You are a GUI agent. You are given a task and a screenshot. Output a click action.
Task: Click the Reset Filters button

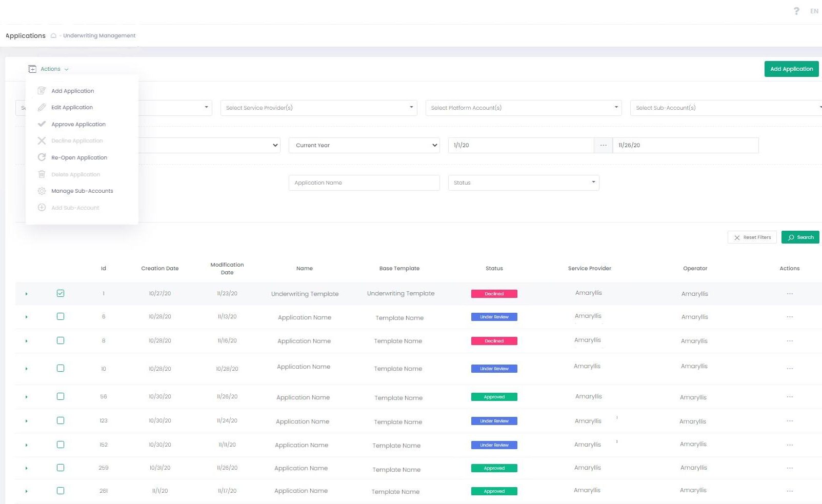pos(752,237)
